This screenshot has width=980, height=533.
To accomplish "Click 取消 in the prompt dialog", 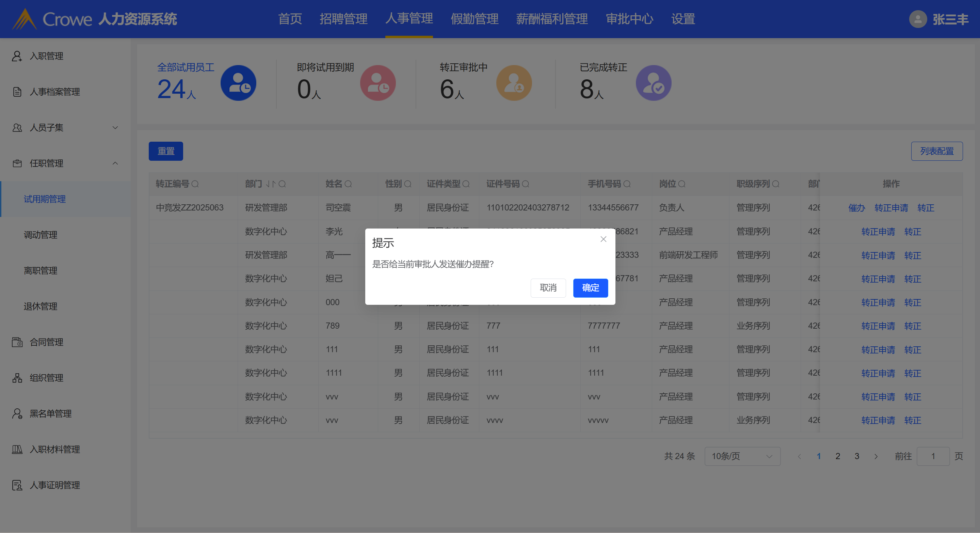I will click(548, 288).
